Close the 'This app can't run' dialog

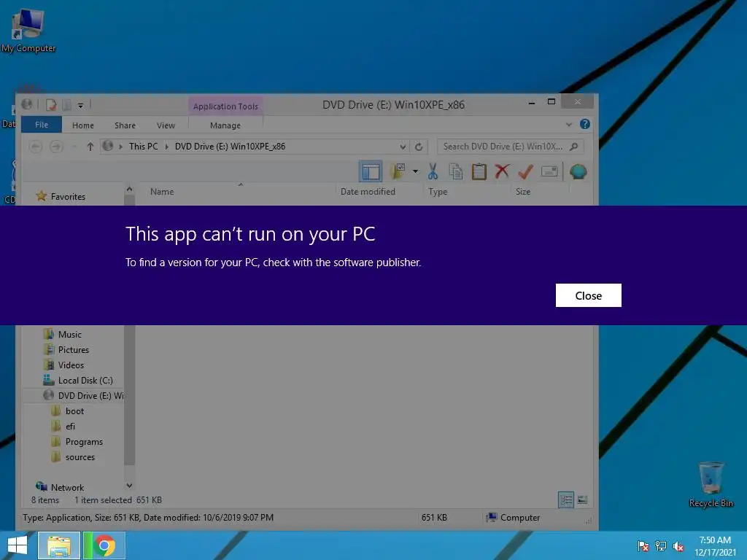click(589, 295)
